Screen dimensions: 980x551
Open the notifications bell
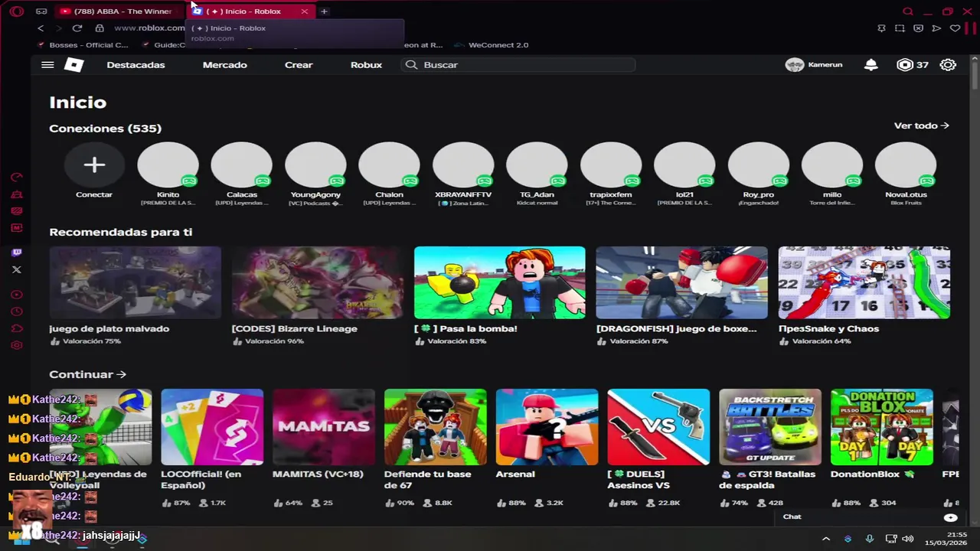click(871, 65)
